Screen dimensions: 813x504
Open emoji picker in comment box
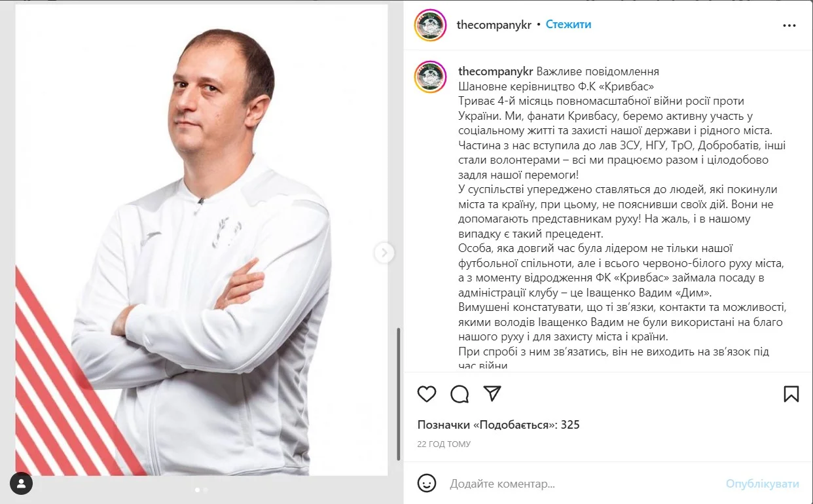click(x=427, y=484)
